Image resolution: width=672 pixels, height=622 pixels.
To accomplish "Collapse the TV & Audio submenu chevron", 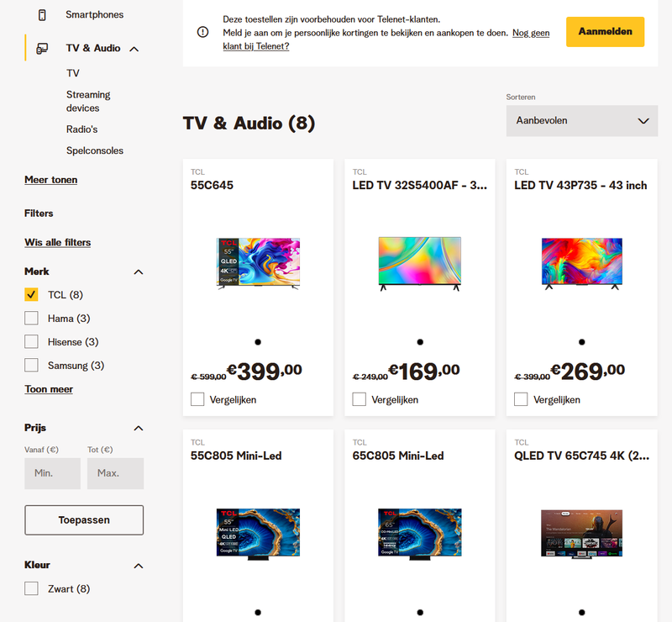I will 134,49.
